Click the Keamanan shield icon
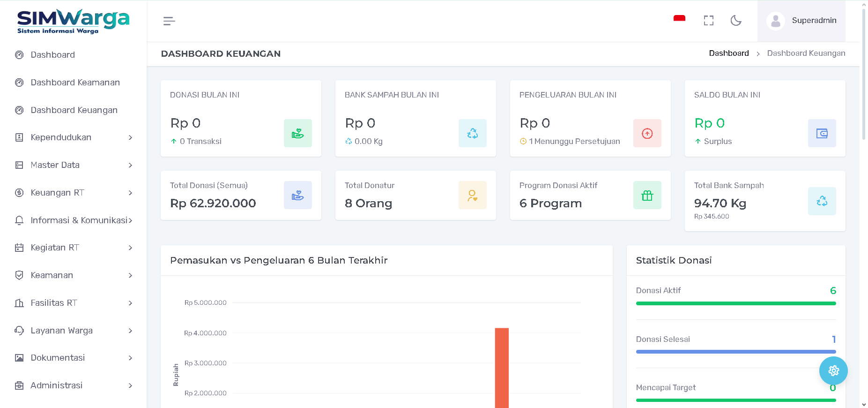Image resolution: width=868 pixels, height=408 pixels. point(19,275)
